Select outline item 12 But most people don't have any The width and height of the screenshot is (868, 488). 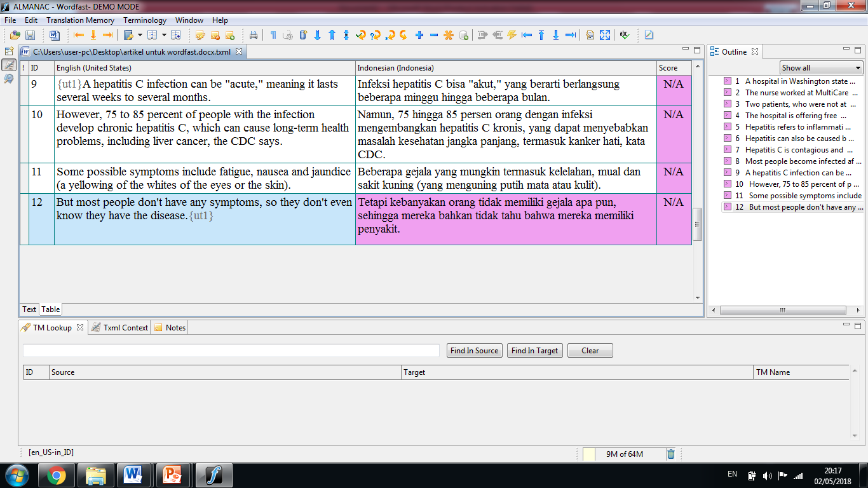[x=792, y=207]
